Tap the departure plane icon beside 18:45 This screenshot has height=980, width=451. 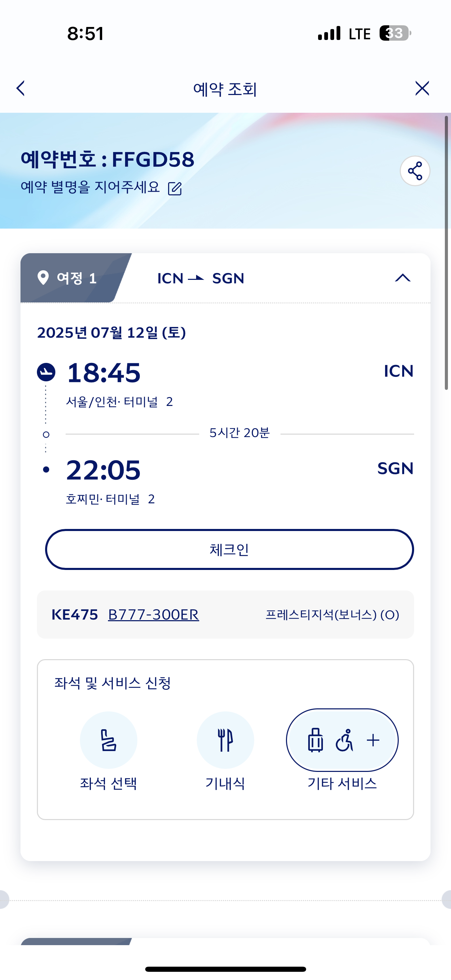click(x=46, y=372)
